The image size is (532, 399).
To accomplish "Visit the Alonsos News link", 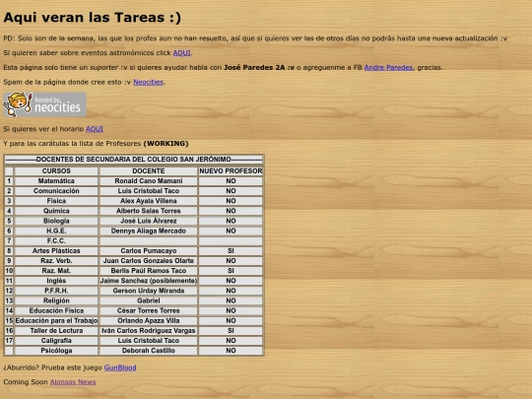I will [x=73, y=382].
